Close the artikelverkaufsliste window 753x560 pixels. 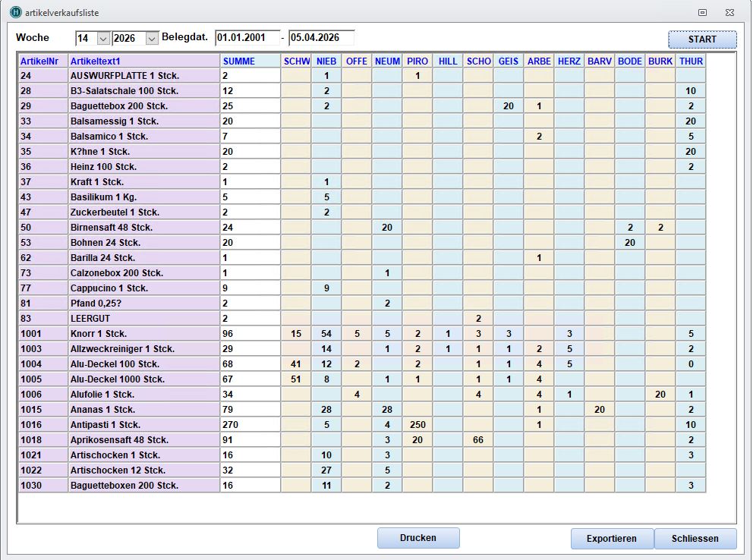click(729, 12)
